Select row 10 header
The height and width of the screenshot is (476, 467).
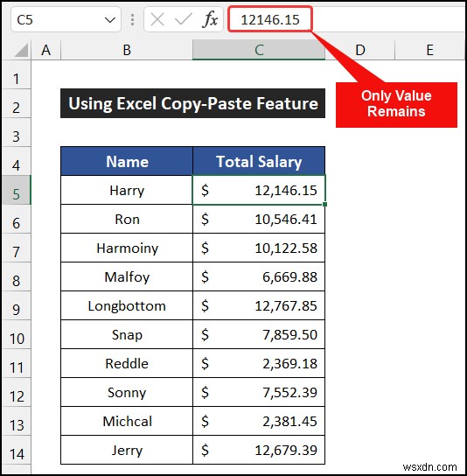(16, 334)
